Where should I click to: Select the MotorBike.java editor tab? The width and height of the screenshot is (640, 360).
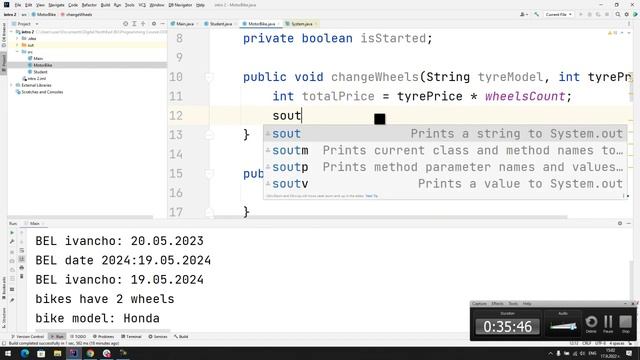pos(260,24)
